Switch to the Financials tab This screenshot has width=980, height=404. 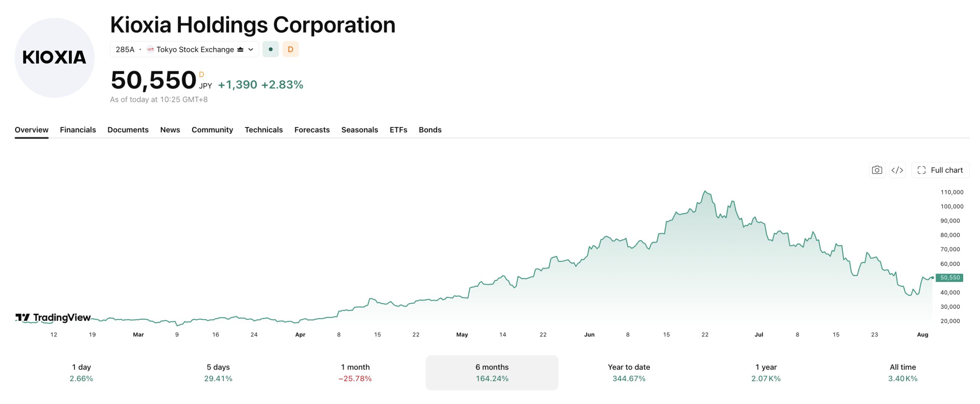(78, 130)
